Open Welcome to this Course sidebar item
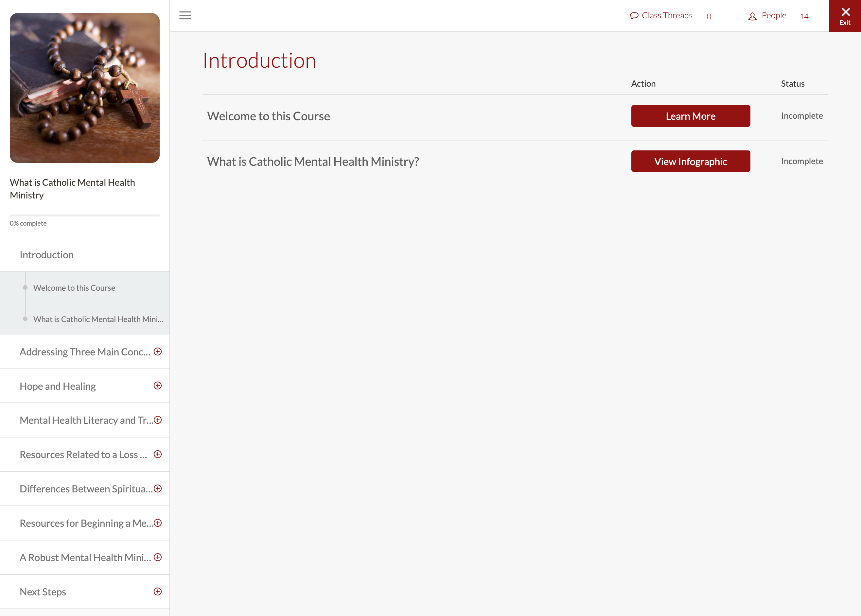 74,287
